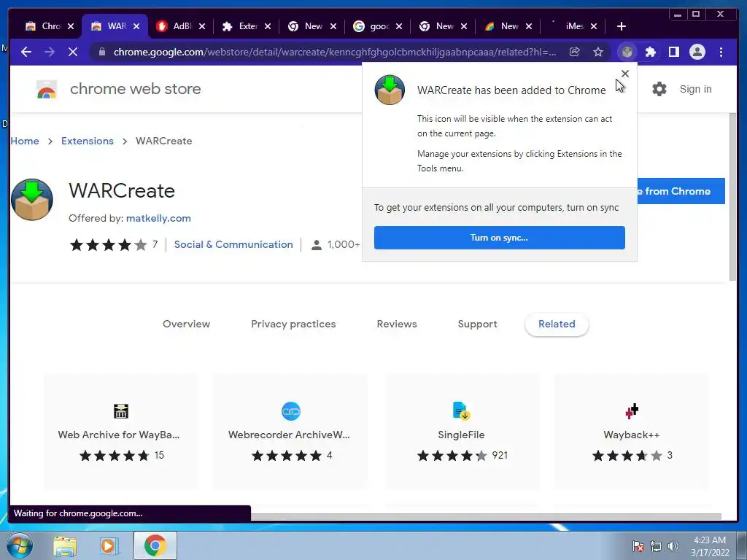Click the share page icon in address bar

[x=575, y=52]
